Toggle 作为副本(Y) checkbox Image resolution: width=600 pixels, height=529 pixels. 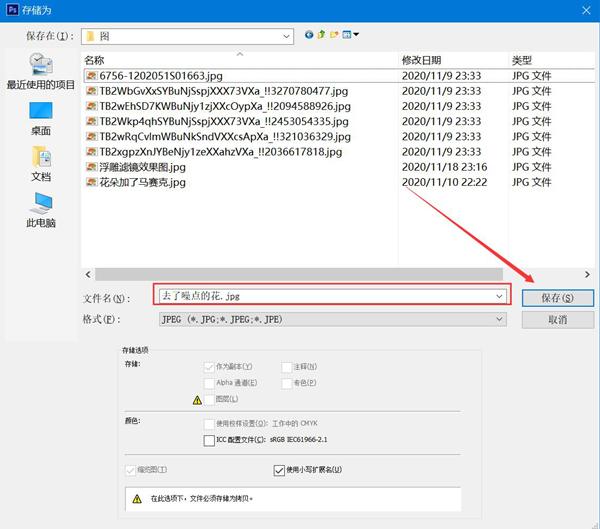click(209, 367)
